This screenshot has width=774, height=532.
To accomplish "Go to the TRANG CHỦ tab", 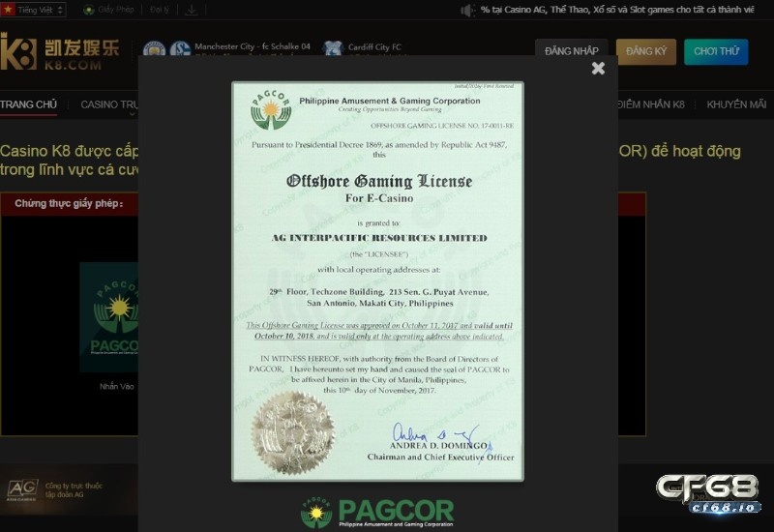I will click(x=28, y=104).
